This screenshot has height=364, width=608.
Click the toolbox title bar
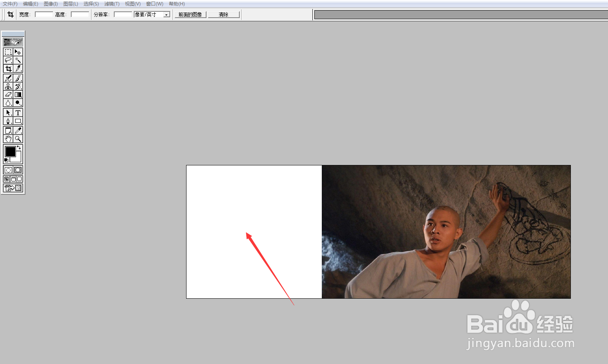click(x=13, y=34)
